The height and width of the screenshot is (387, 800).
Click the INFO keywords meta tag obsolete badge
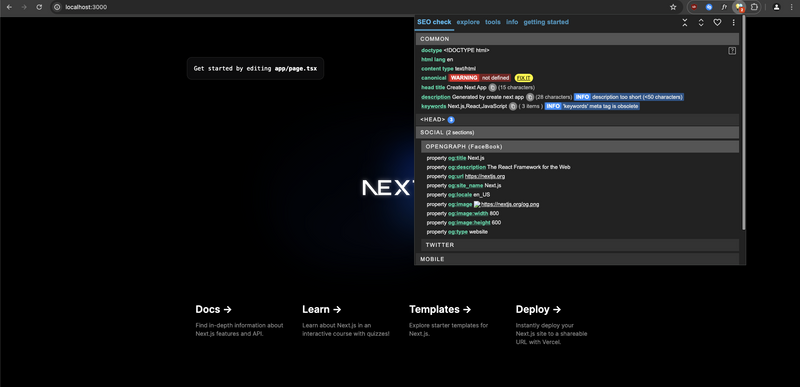coord(592,106)
